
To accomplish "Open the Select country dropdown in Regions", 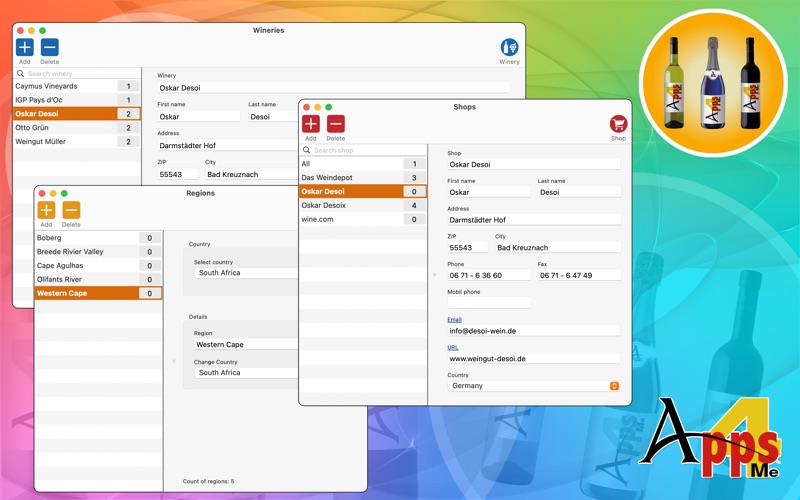I will pos(245,273).
